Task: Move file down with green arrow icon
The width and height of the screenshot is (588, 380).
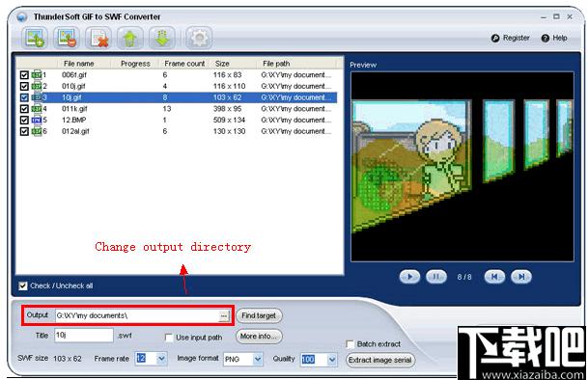Action: coord(162,38)
